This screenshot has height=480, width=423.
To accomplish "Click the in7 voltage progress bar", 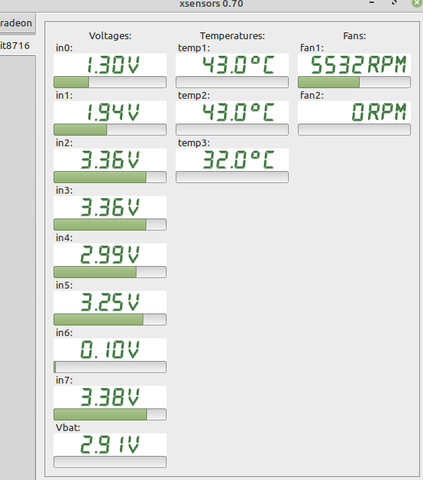I will (110, 415).
